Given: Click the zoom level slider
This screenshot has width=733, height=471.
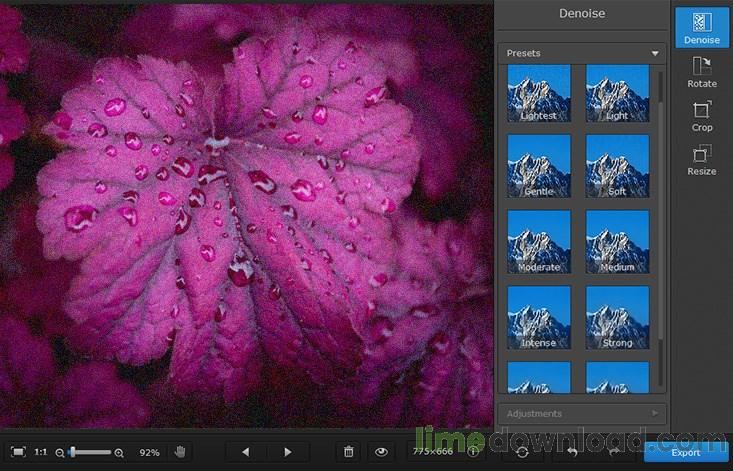Looking at the screenshot, I should click(90, 453).
